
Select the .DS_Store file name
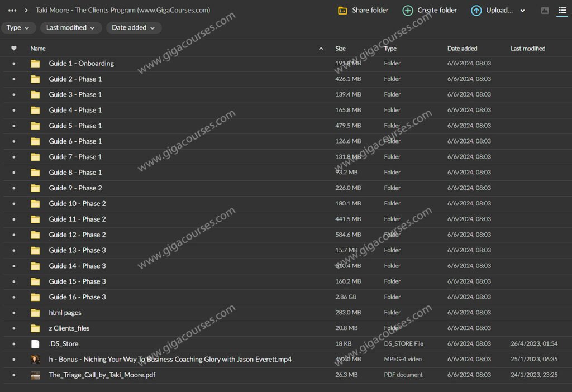coord(64,344)
